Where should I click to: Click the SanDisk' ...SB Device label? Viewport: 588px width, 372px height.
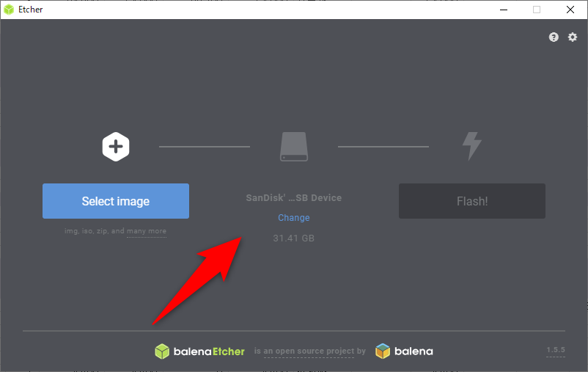(x=293, y=198)
